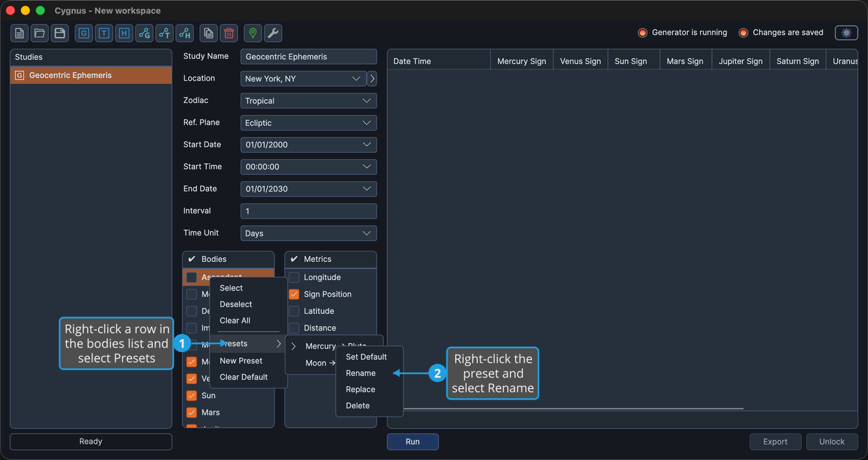Click the Metrics header checkmark
This screenshot has width=868, height=460.
[x=294, y=259]
